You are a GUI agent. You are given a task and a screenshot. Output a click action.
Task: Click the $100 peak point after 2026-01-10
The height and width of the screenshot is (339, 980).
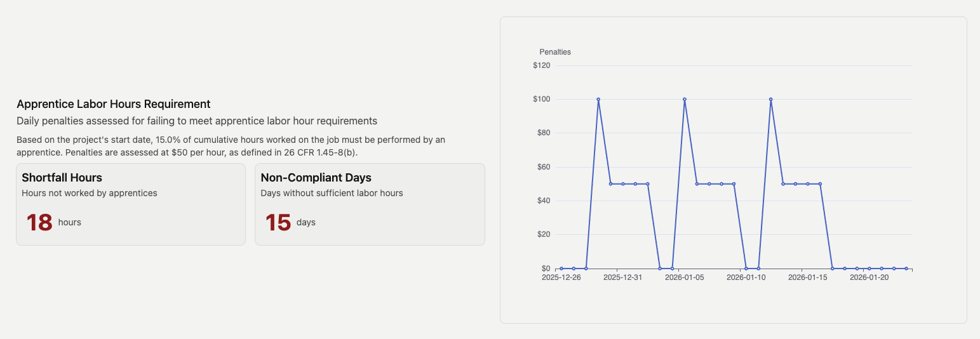[770, 99]
